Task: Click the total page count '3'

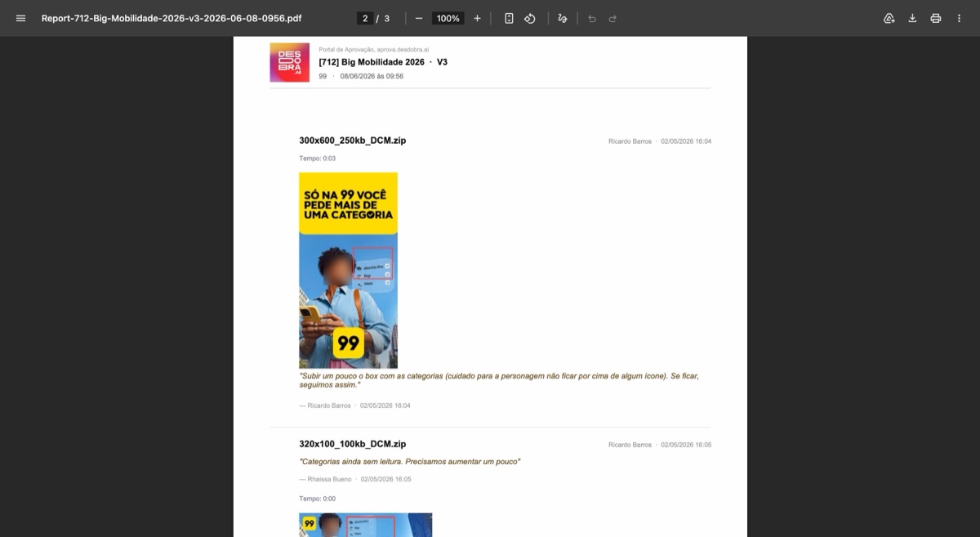Action: pos(386,18)
